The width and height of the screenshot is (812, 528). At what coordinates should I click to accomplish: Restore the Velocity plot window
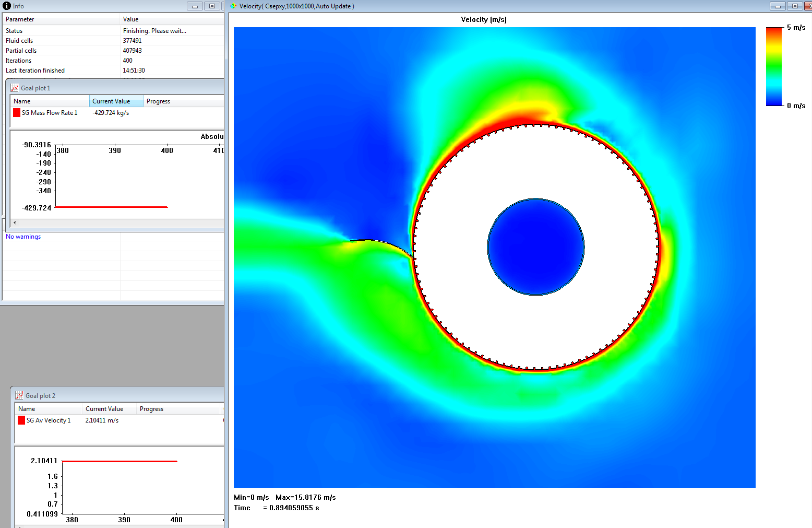[x=795, y=6]
